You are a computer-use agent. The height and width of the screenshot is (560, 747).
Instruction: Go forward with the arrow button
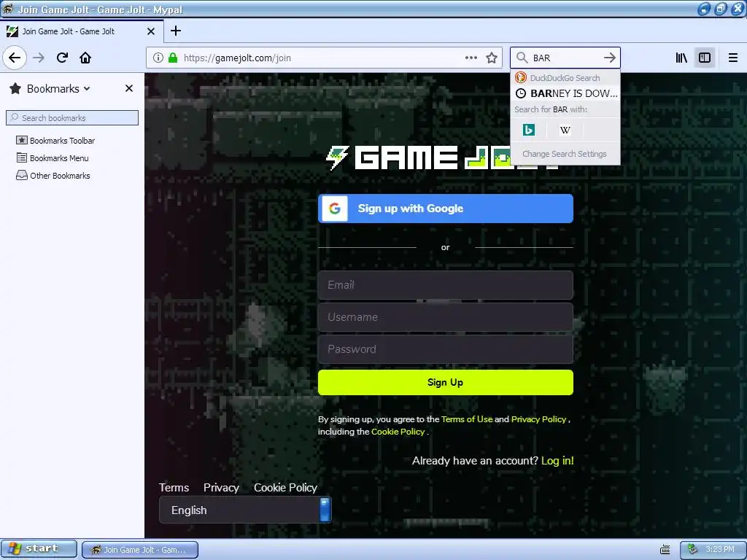39,58
